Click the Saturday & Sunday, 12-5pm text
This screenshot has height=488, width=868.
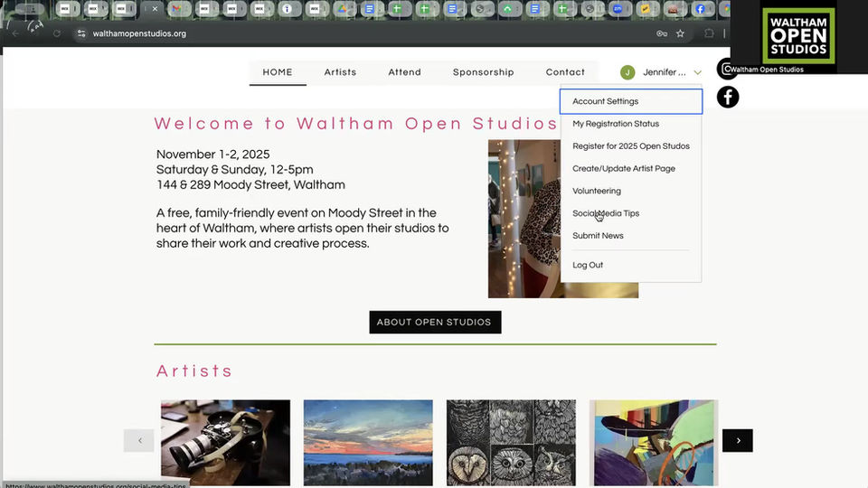235,170
